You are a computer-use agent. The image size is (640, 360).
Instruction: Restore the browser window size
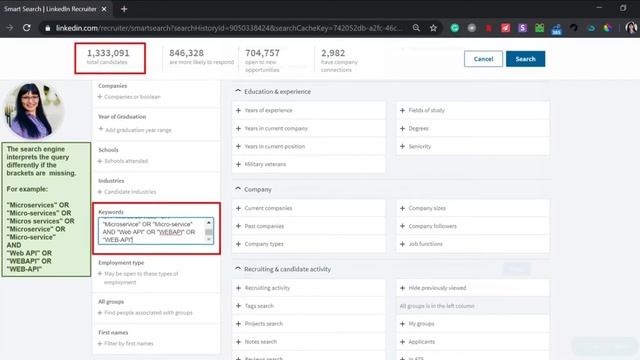point(623,8)
